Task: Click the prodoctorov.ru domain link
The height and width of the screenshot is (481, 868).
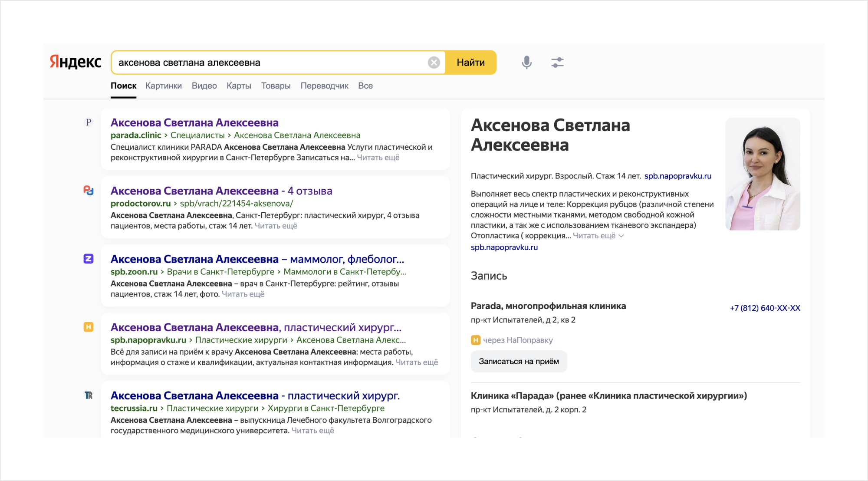Action: (141, 203)
